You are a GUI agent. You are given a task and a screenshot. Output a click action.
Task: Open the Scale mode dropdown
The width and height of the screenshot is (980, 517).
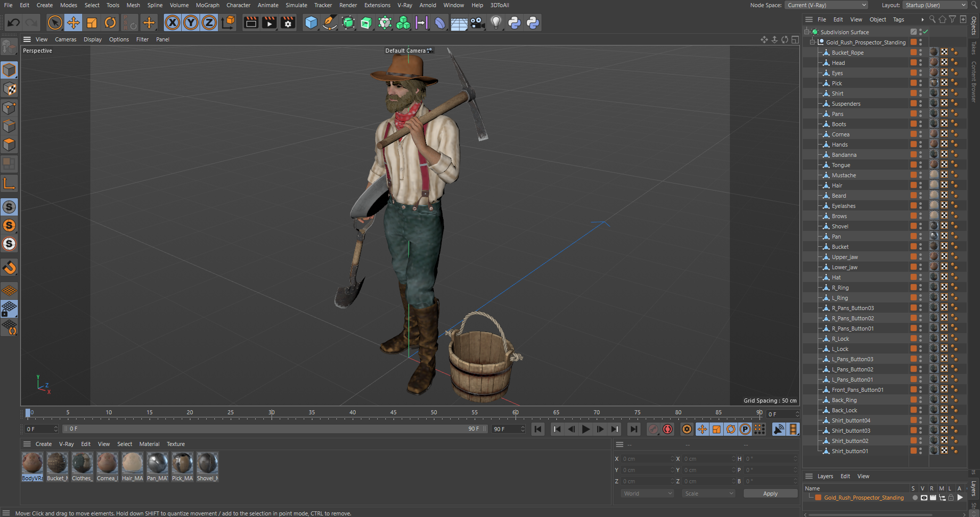708,494
